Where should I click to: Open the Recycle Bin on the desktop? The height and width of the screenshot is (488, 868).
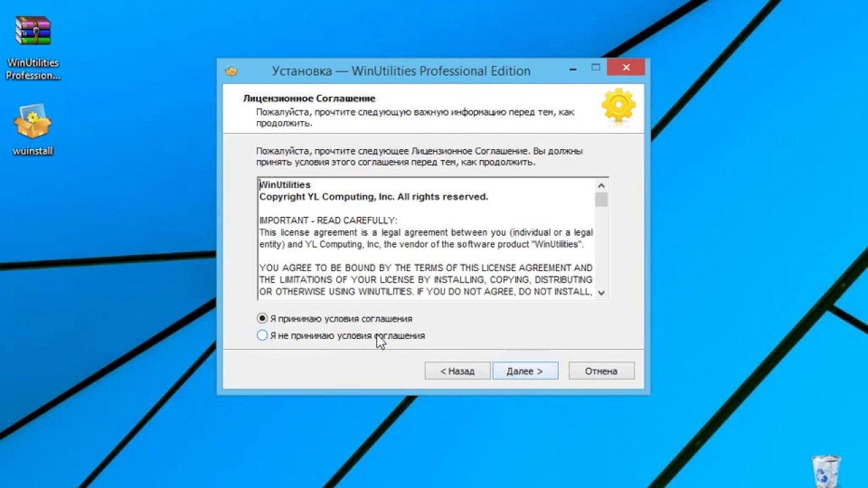[x=826, y=471]
